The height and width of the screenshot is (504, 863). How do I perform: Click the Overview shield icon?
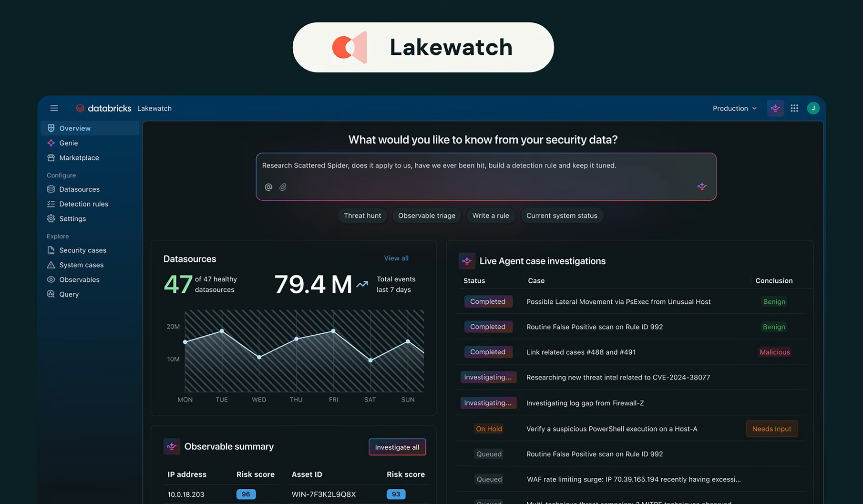pyautogui.click(x=51, y=128)
